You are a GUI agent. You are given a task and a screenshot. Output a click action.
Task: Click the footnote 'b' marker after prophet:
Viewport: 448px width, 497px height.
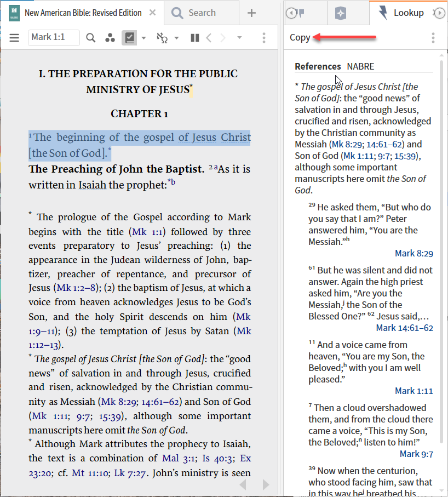coord(173,182)
